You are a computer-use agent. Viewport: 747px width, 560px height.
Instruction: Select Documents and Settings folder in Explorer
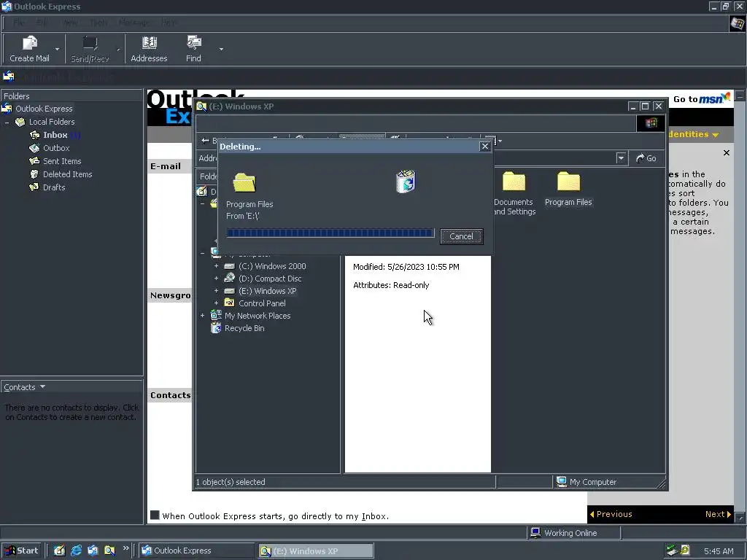coord(514,193)
